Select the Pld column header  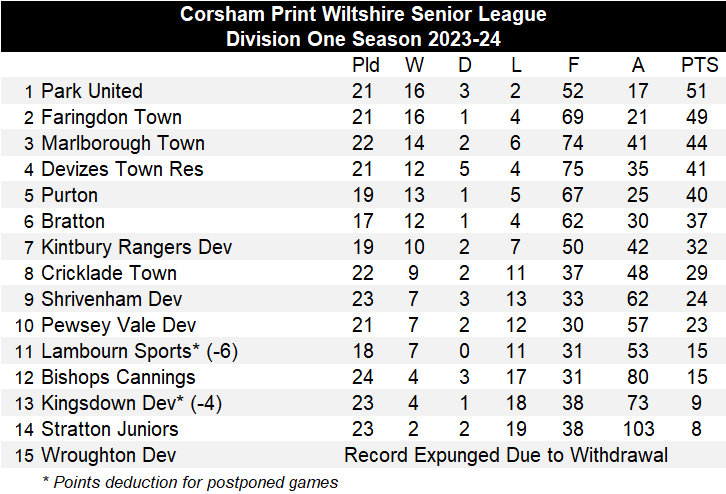click(x=366, y=65)
